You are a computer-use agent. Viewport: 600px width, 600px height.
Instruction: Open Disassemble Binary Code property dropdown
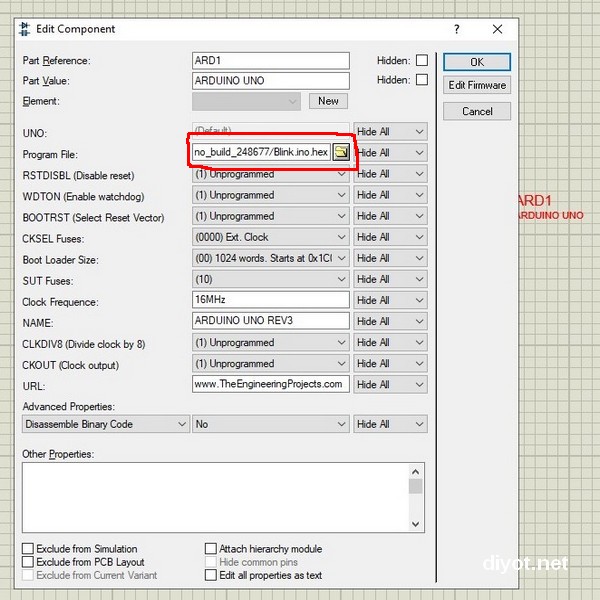point(106,424)
